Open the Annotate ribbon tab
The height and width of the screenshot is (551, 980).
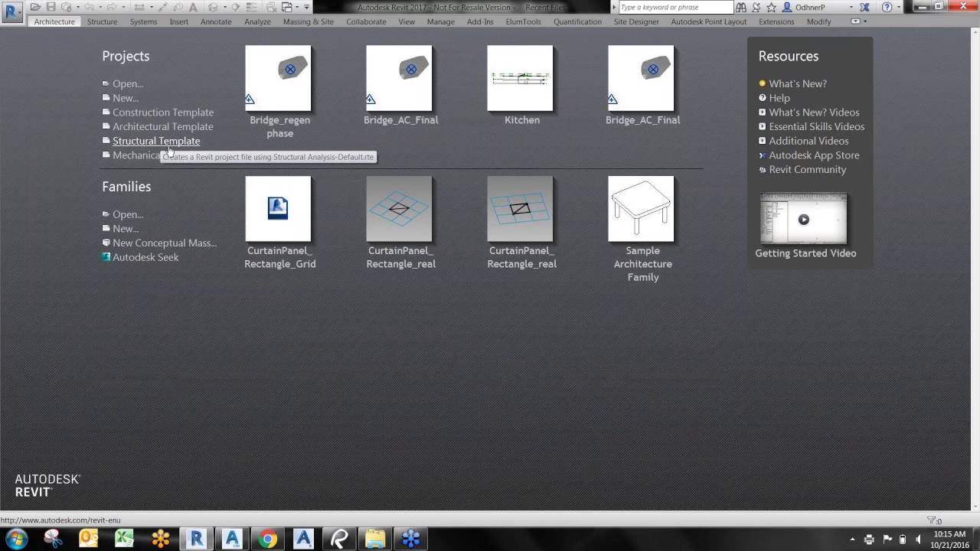216,21
